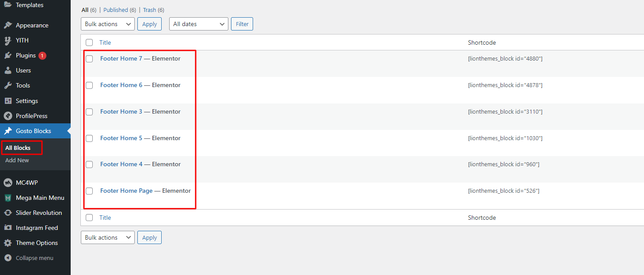
Task: Select the Tools wrench icon
Action: pos(8,85)
